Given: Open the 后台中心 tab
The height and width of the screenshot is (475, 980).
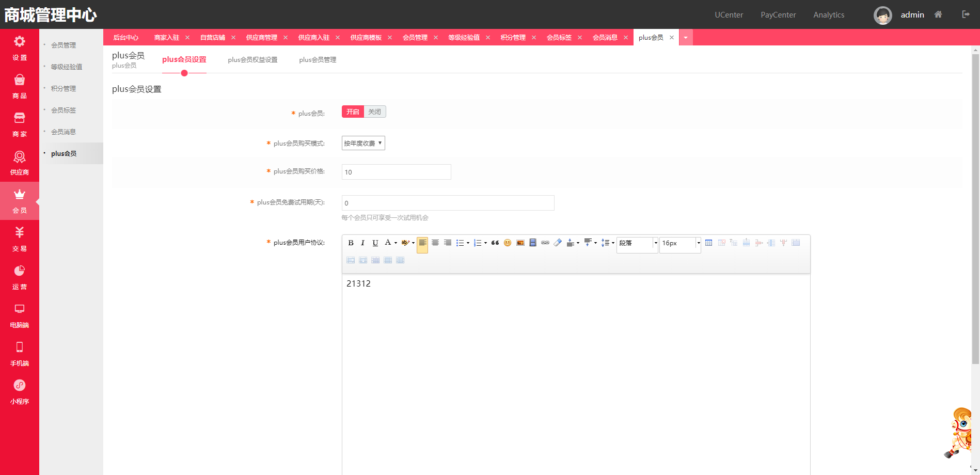Looking at the screenshot, I should click(x=126, y=38).
